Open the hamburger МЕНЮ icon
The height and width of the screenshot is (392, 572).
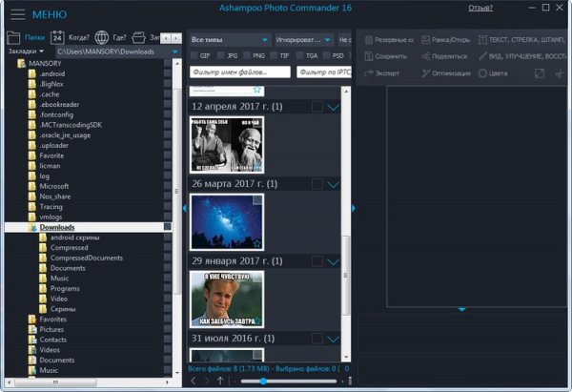tap(17, 14)
